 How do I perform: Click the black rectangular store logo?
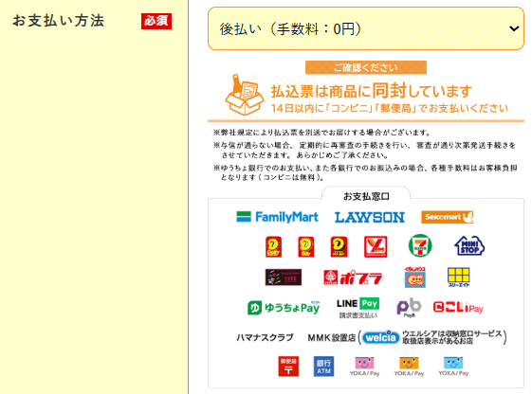(284, 278)
